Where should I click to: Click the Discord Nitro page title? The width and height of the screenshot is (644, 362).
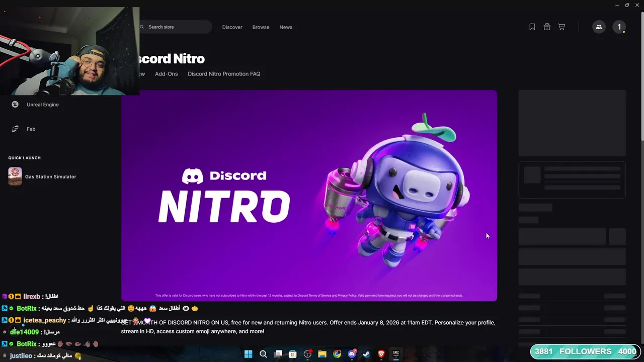(x=171, y=59)
